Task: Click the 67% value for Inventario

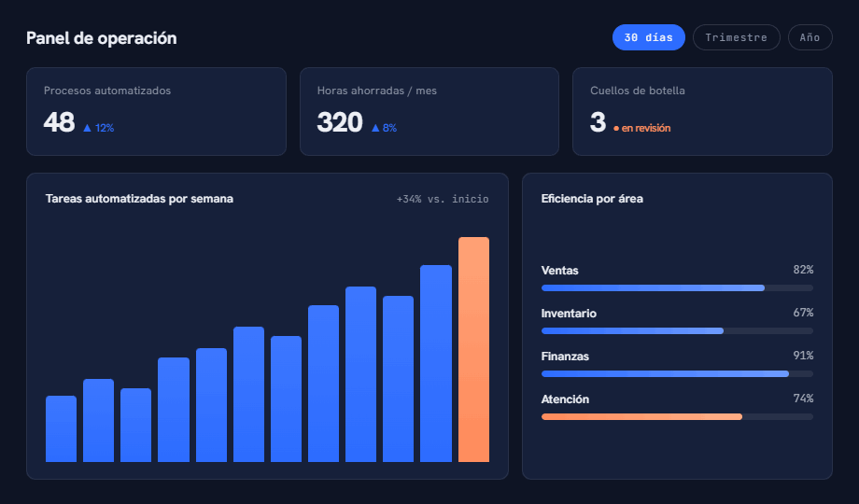Action: [x=803, y=313]
